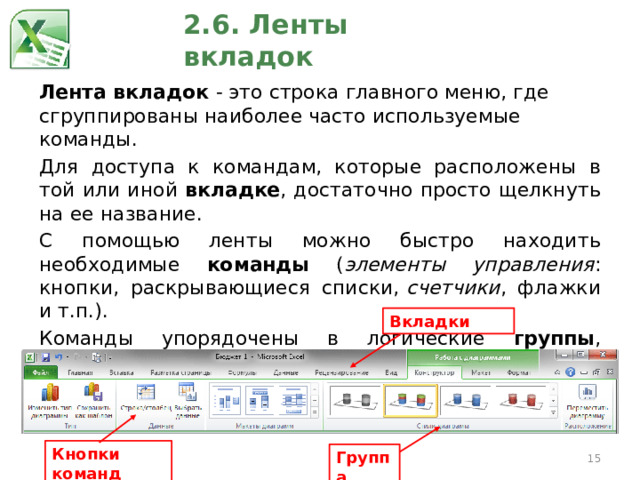Click the Undo arrow icon
This screenshot has height=480, width=640.
click(x=58, y=358)
